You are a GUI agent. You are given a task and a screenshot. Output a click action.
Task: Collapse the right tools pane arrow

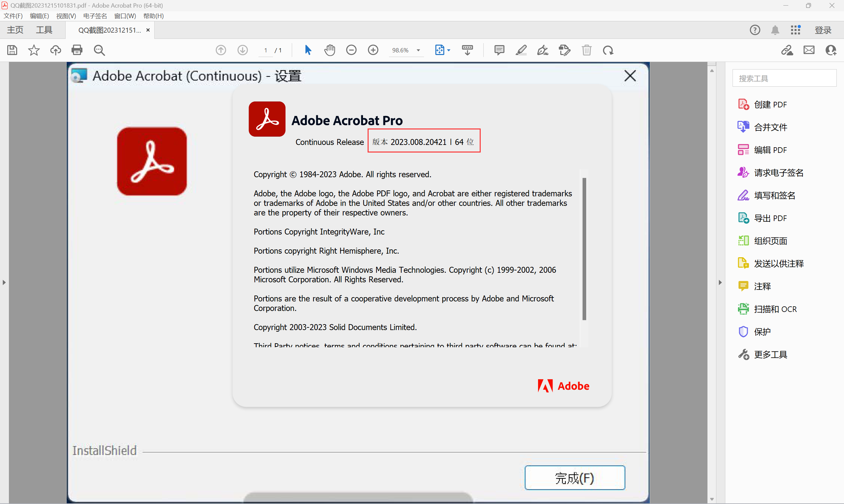[720, 282]
